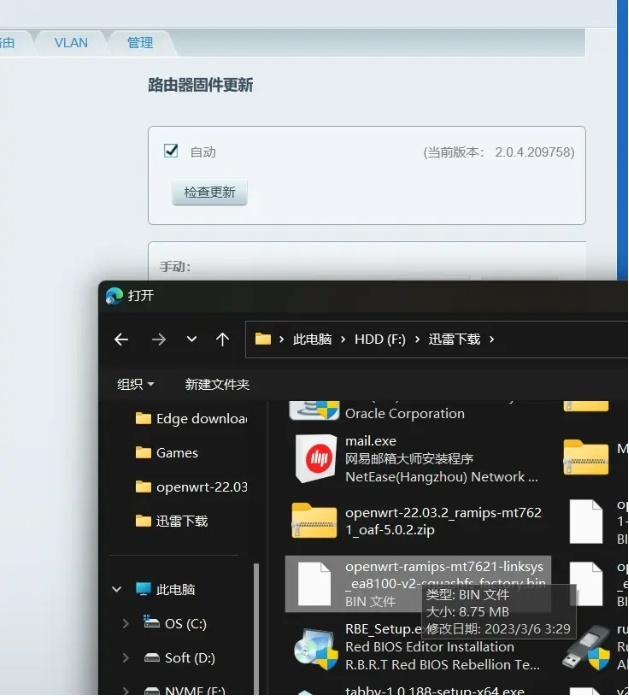Expand chevron after 迅雷下载 in breadcrumb
Screen dimensions: 629x696
coord(491,340)
